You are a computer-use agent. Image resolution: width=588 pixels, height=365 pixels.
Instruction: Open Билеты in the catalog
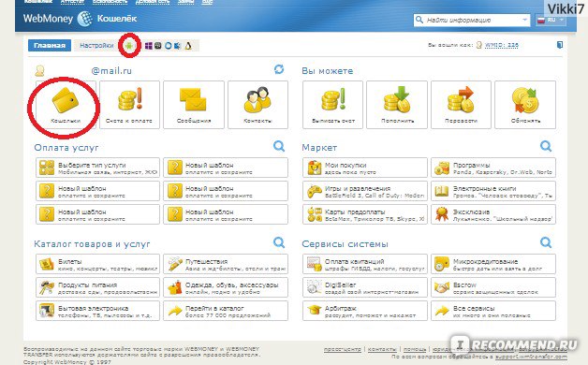click(98, 264)
